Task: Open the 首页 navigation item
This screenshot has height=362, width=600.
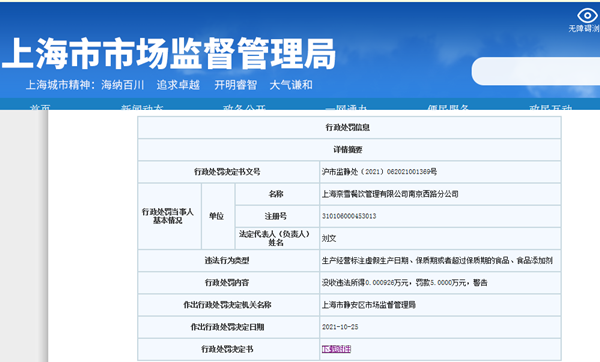Action: 40,107
